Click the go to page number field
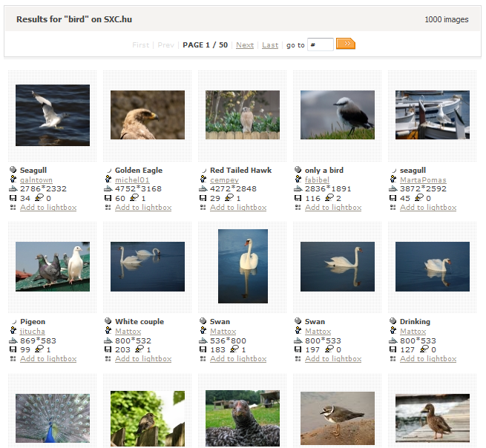The height and width of the screenshot is (448, 486). tap(321, 45)
